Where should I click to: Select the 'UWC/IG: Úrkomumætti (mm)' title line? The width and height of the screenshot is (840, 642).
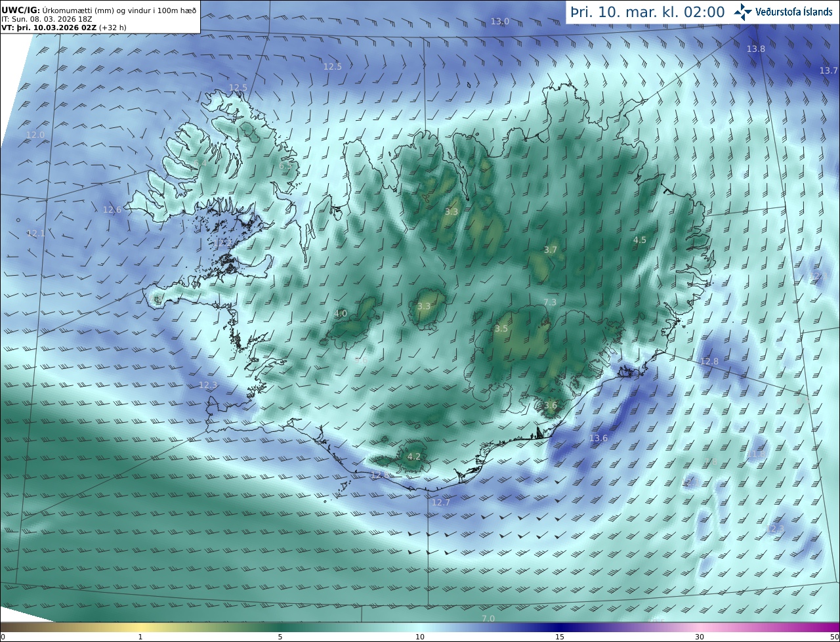[99, 11]
